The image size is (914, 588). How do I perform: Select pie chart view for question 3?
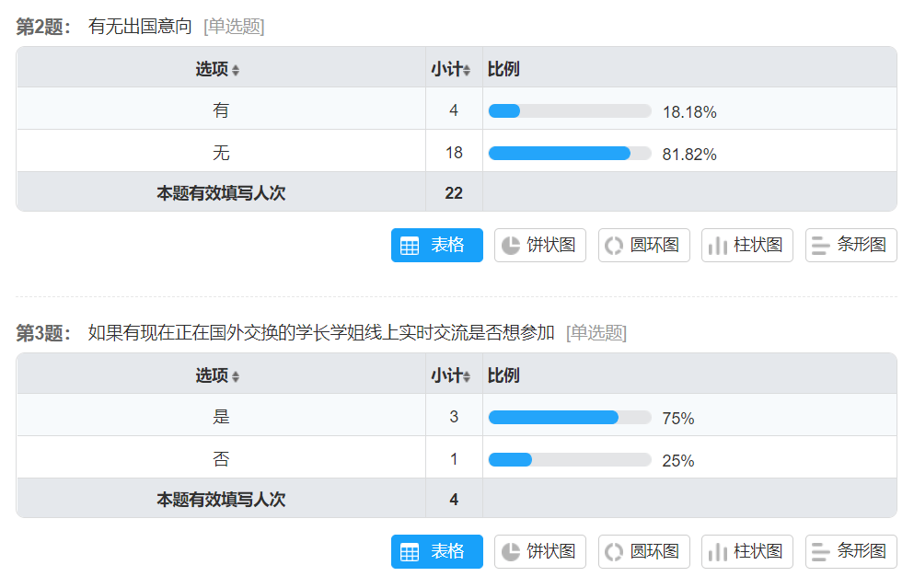(539, 551)
